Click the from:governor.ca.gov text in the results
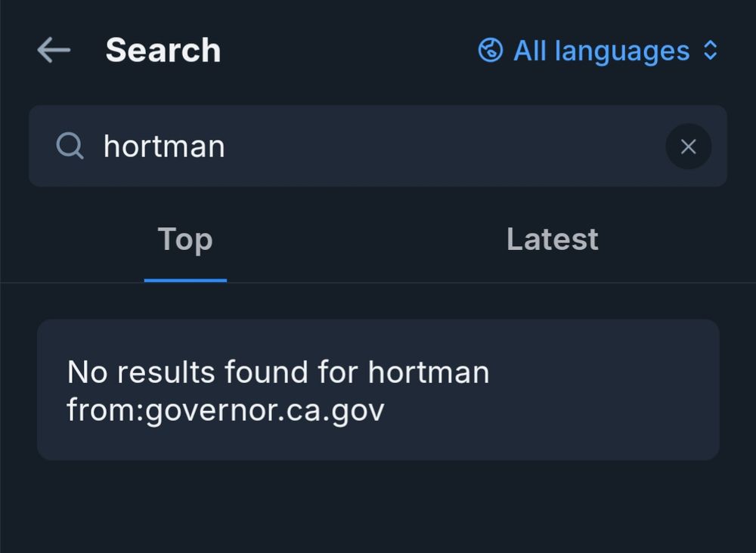756x553 pixels. coord(225,410)
